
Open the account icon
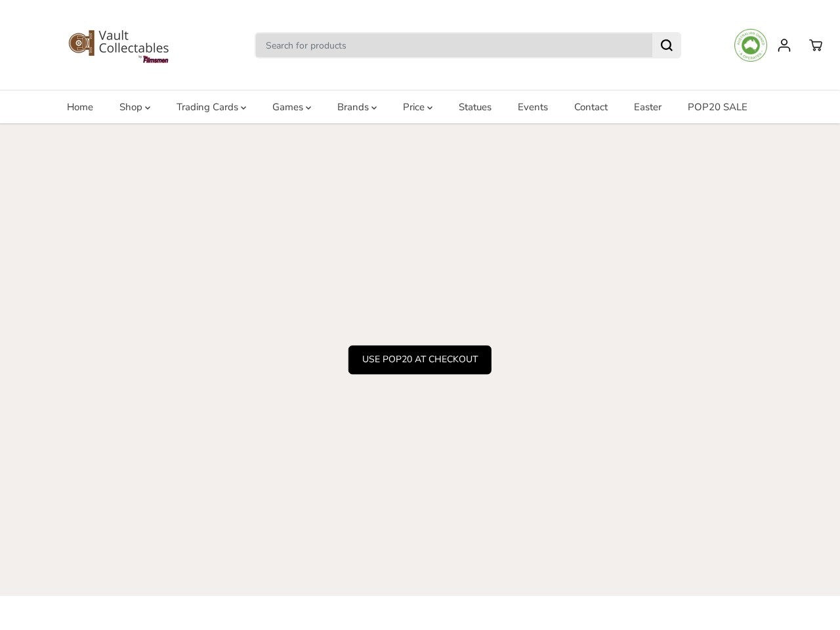(784, 45)
